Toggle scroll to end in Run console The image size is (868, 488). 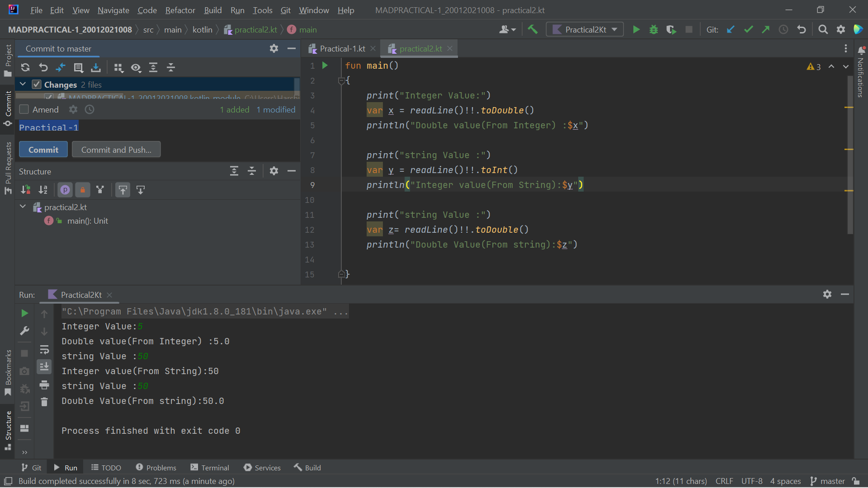coord(44,367)
